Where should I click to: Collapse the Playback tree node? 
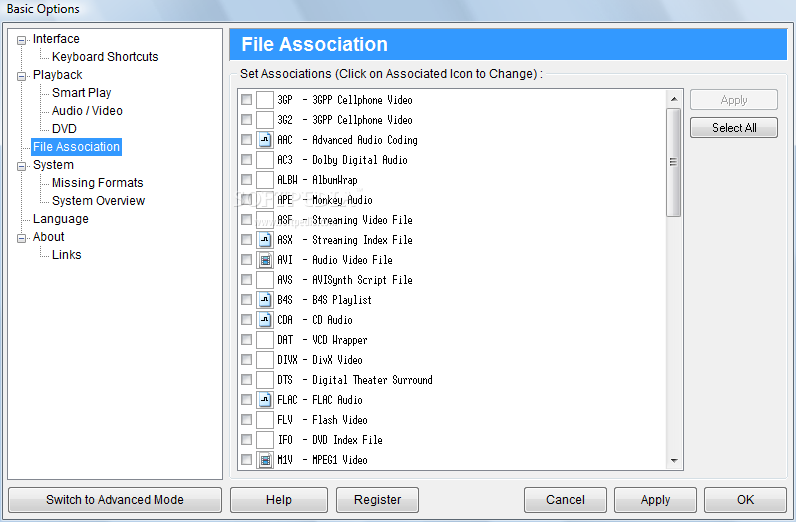click(22, 75)
